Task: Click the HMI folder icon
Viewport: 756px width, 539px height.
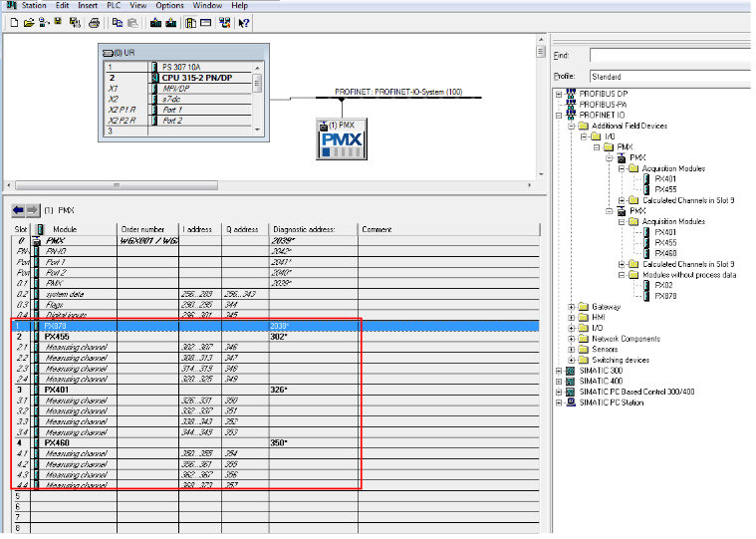Action: [584, 317]
